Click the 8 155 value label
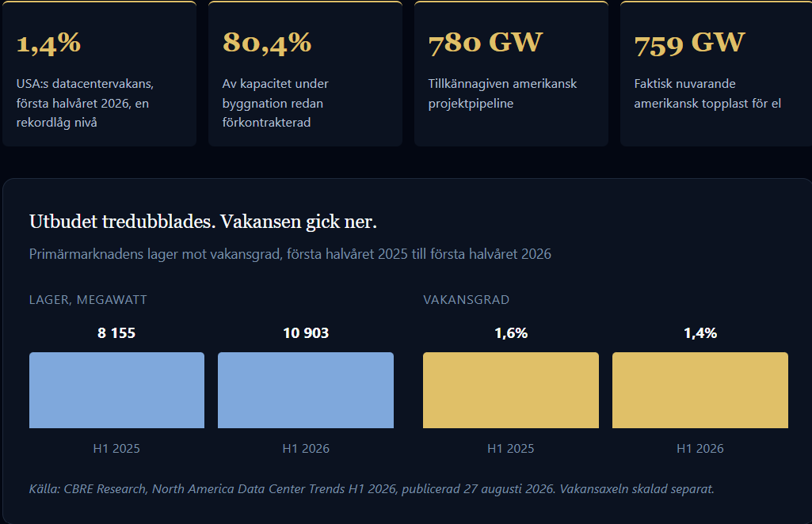 point(116,333)
